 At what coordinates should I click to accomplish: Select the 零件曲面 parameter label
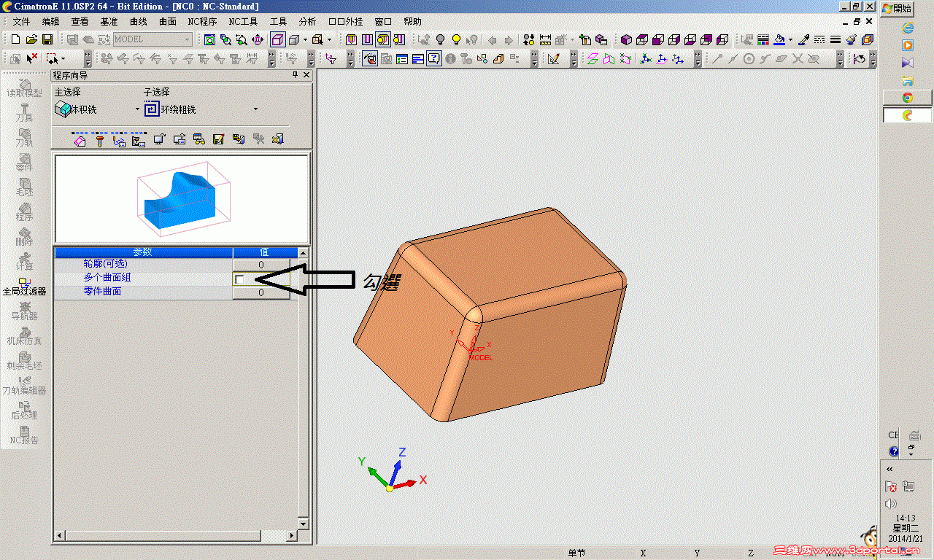point(102,292)
